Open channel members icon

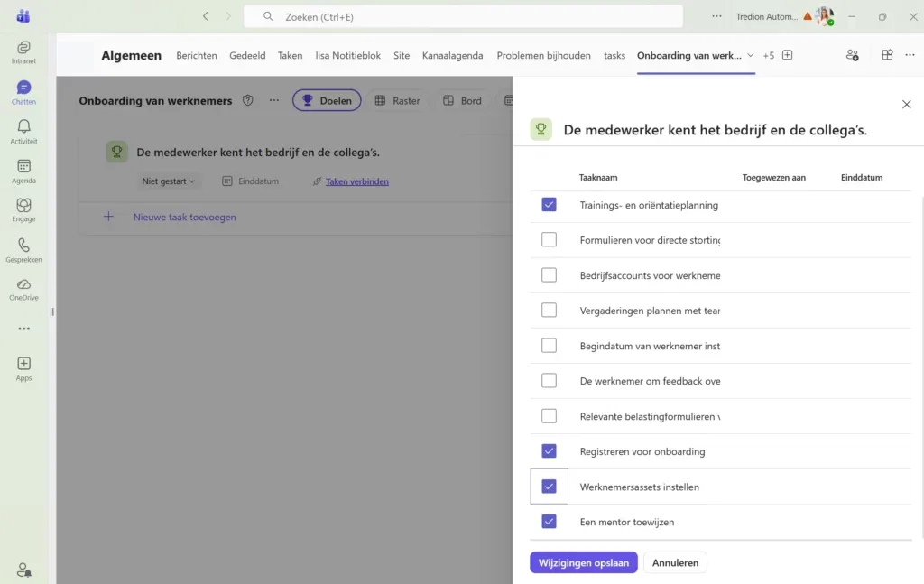pos(852,55)
